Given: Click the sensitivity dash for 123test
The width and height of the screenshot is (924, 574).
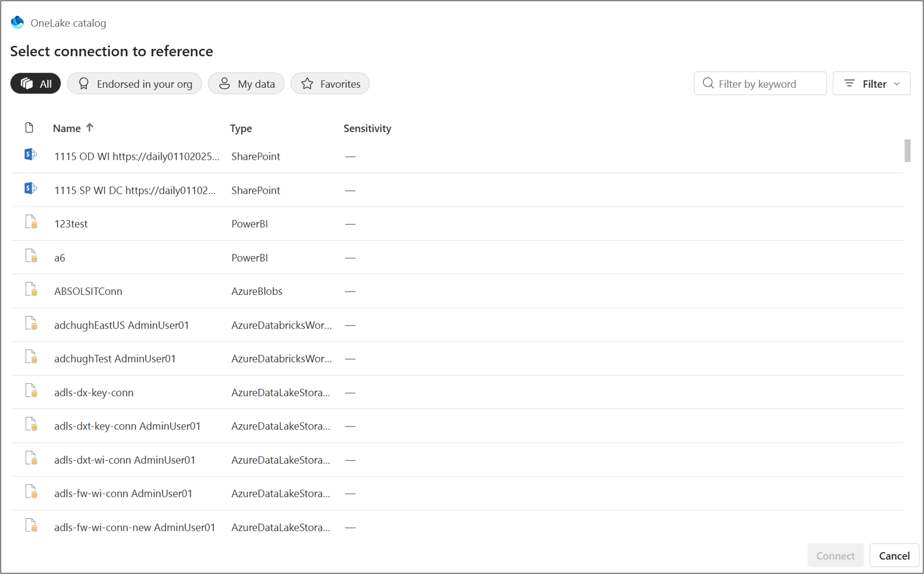Looking at the screenshot, I should [x=350, y=224].
